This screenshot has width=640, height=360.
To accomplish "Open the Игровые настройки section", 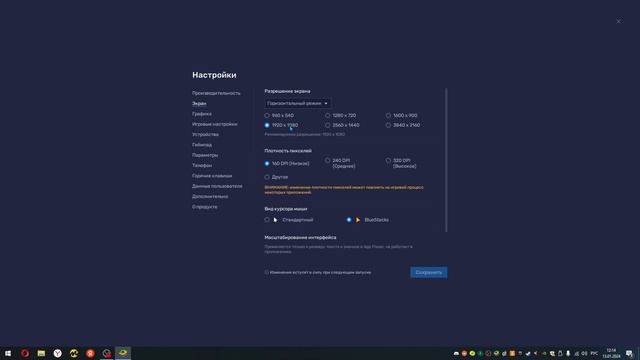I will pyautogui.click(x=214, y=124).
